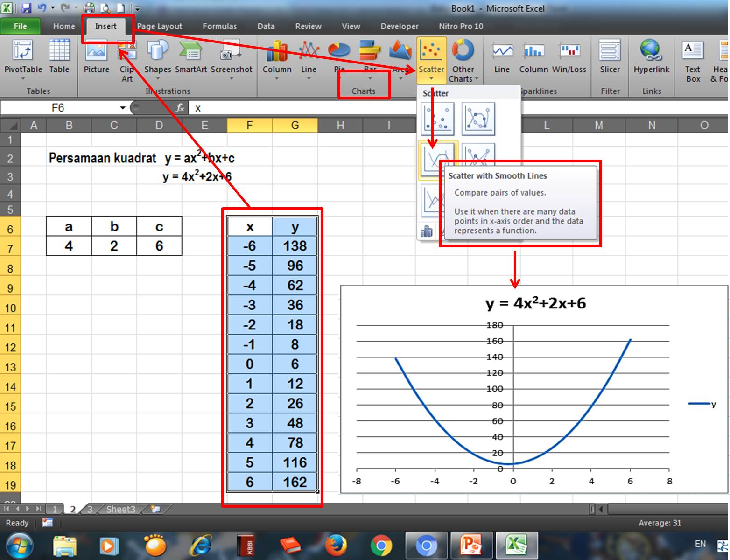Expand the PivotTable dropdown arrow

pos(23,78)
